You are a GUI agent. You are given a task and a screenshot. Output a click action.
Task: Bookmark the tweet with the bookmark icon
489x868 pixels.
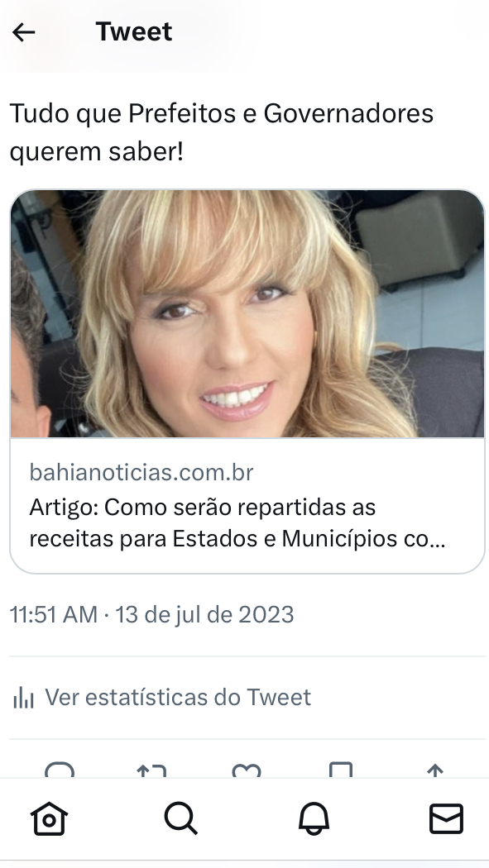tap(341, 770)
